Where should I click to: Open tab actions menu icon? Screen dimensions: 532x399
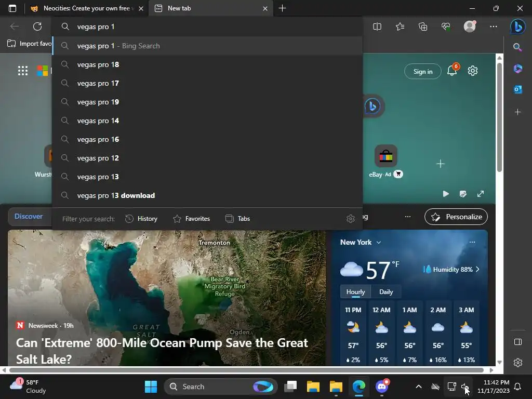point(12,8)
